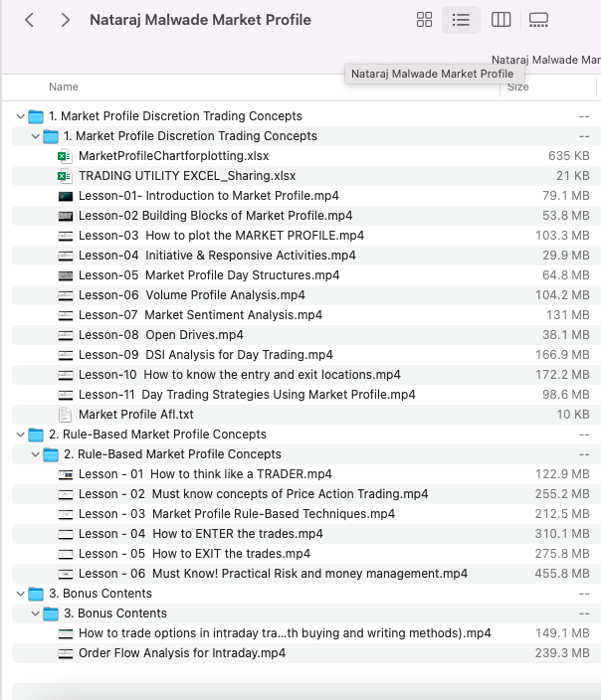The image size is (601, 700).
Task: Collapse nested folder 1. Market Profile Discretion Trading Concepts
Action: (35, 136)
